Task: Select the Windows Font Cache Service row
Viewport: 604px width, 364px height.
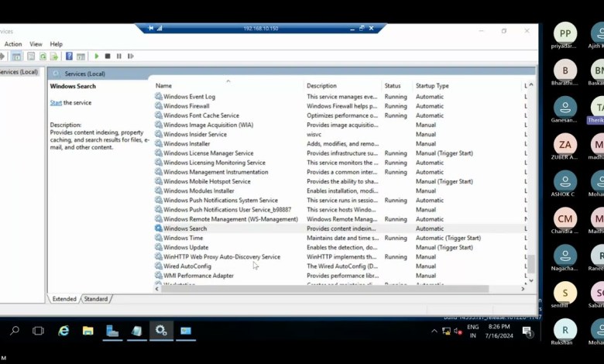Action: pyautogui.click(x=339, y=115)
